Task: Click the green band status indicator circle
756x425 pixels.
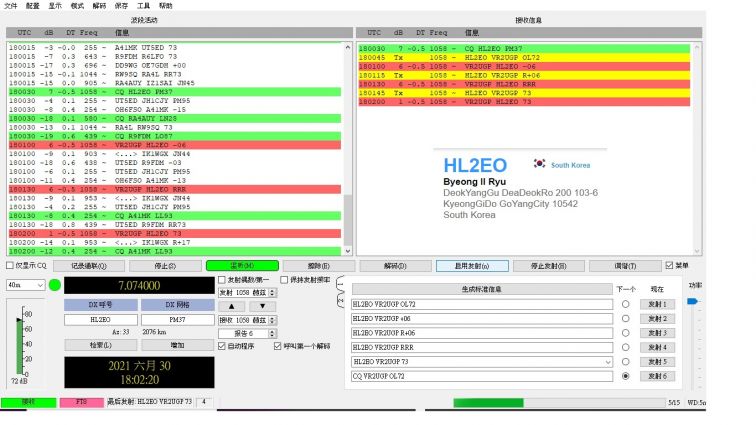Action: (x=55, y=285)
